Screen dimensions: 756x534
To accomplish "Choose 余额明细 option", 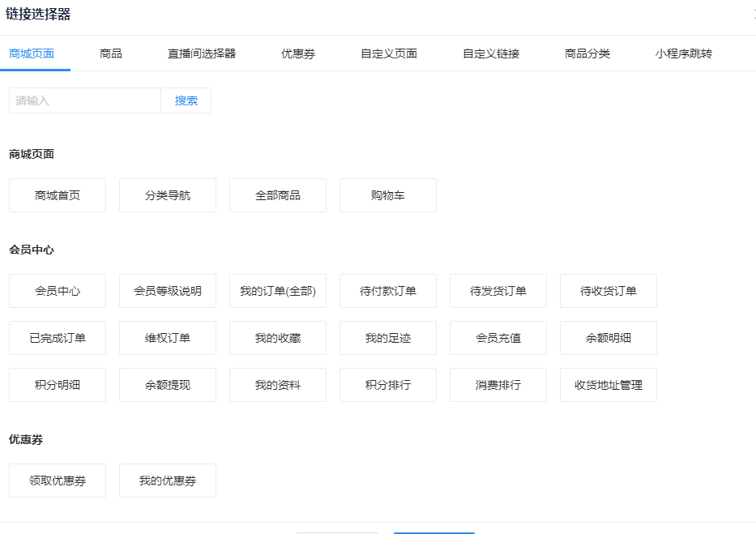I will [609, 338].
